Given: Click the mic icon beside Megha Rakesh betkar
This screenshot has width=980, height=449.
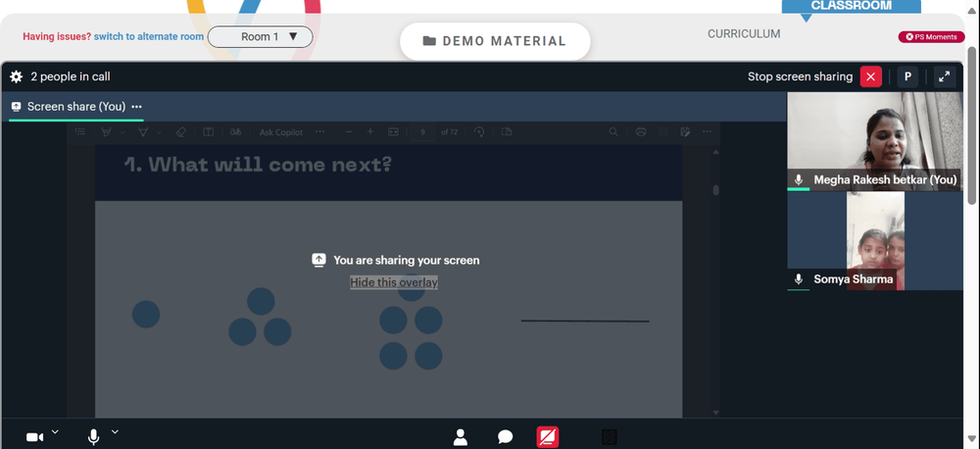Looking at the screenshot, I should click(x=798, y=180).
